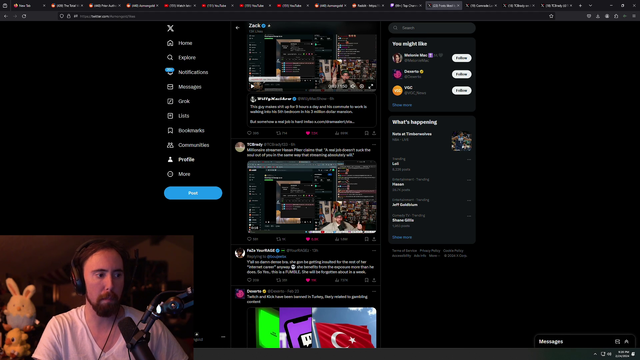Open the video thumbnail in TCBrady's post
The width and height of the screenshot is (640, 360).
tap(312, 197)
